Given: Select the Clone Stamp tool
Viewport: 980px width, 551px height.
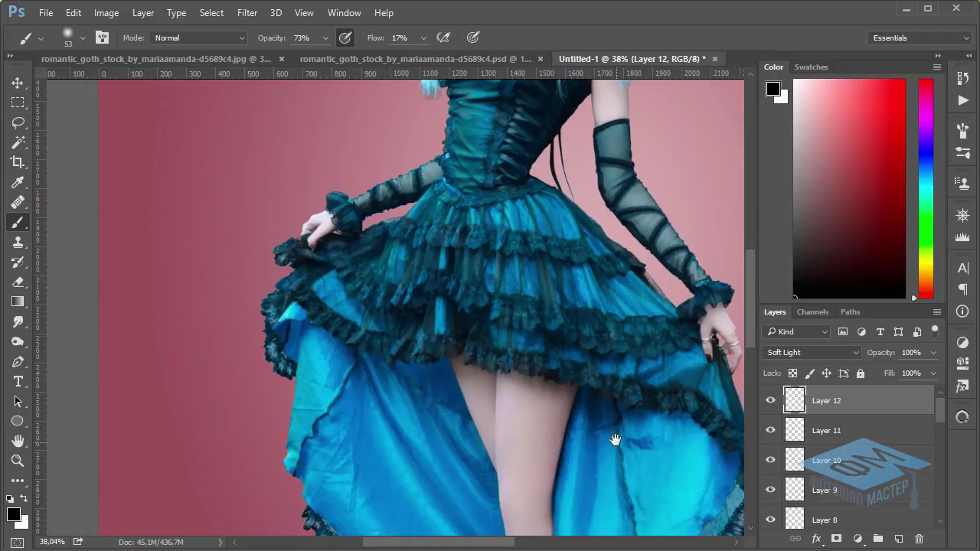Looking at the screenshot, I should pos(18,242).
